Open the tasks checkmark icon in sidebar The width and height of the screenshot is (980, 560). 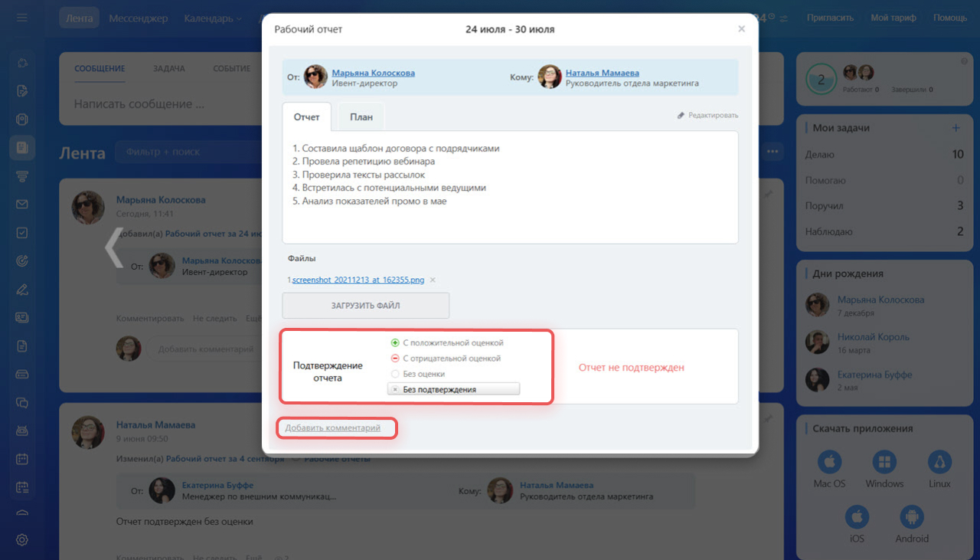tap(22, 233)
